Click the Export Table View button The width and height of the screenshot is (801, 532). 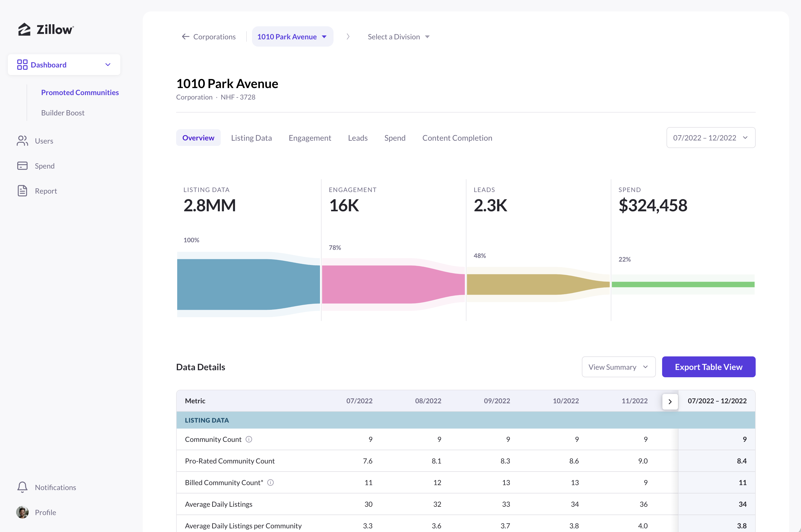(708, 367)
